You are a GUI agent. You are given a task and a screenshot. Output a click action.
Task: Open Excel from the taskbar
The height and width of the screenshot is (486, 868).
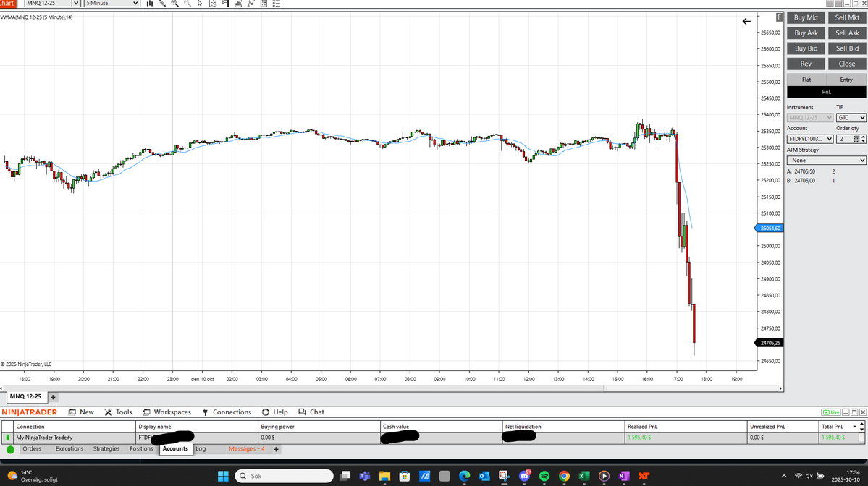[x=584, y=476]
